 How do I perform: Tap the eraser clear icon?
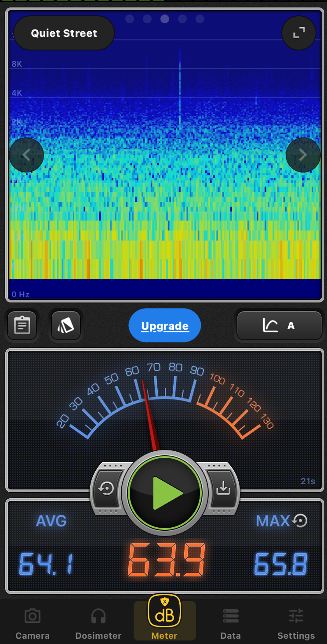click(66, 326)
